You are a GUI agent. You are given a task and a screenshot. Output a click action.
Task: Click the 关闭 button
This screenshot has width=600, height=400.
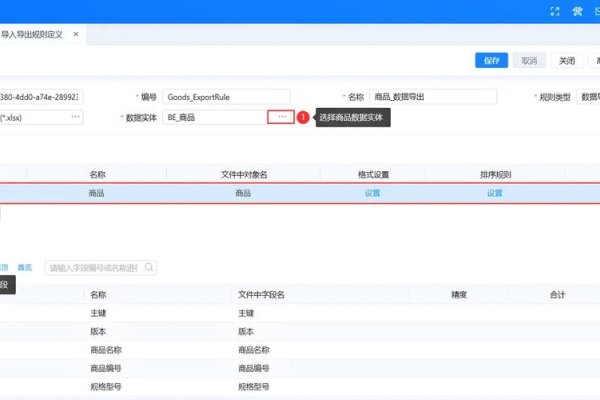(567, 60)
